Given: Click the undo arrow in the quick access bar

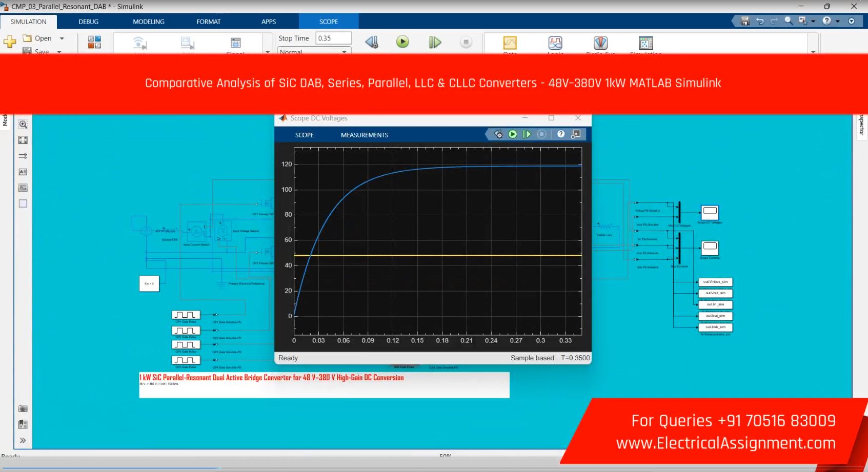Looking at the screenshot, I should coord(760,21).
